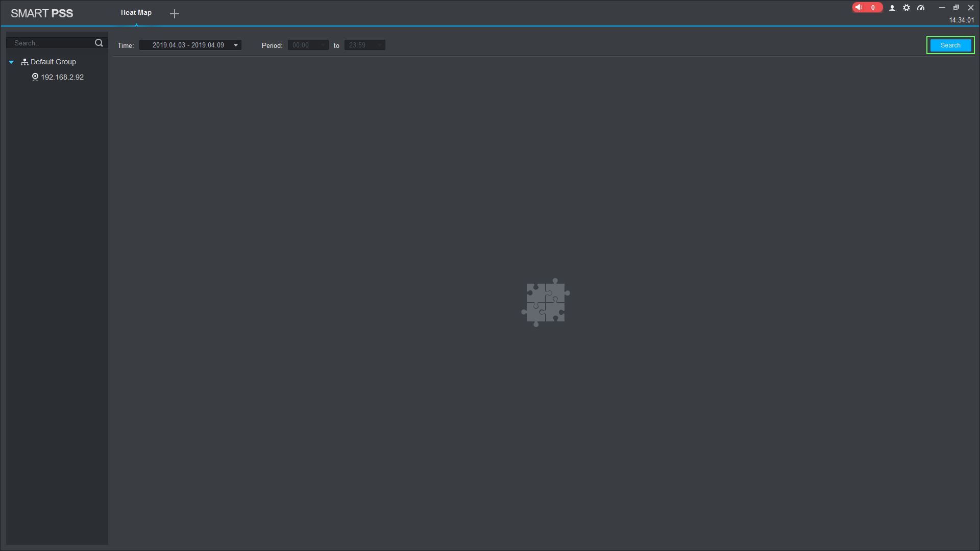The image size is (980, 551).
Task: Switch to the Heat Map tab
Action: point(136,13)
